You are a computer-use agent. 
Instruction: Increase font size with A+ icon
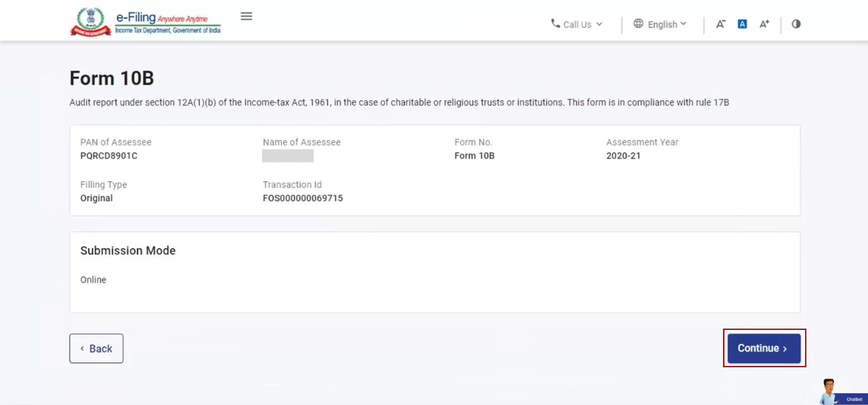[x=764, y=24]
